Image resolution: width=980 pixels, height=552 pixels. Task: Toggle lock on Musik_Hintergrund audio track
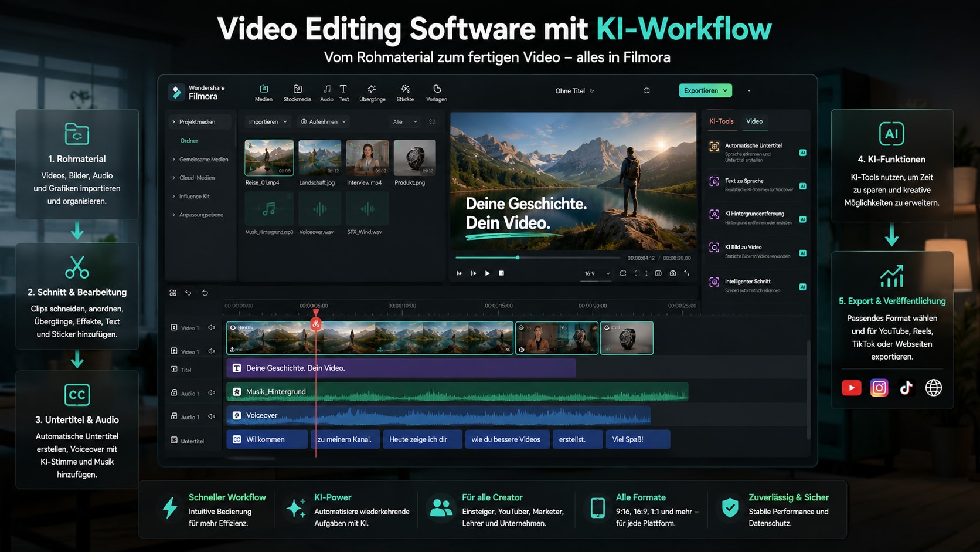(x=174, y=392)
